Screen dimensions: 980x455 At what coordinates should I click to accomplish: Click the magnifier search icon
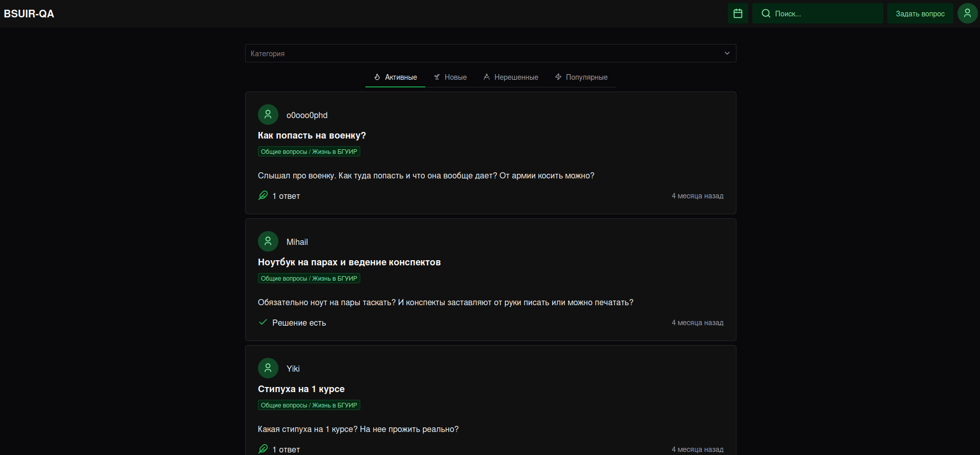click(x=766, y=13)
